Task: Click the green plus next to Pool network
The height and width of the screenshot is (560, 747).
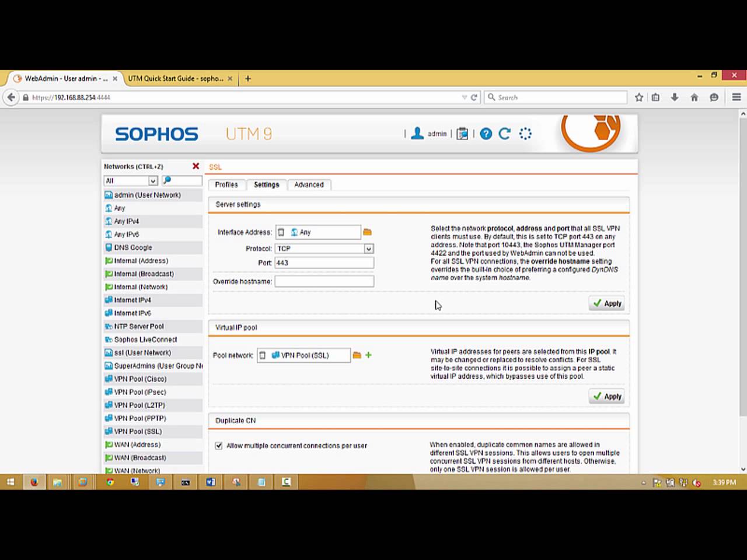Action: 368,355
